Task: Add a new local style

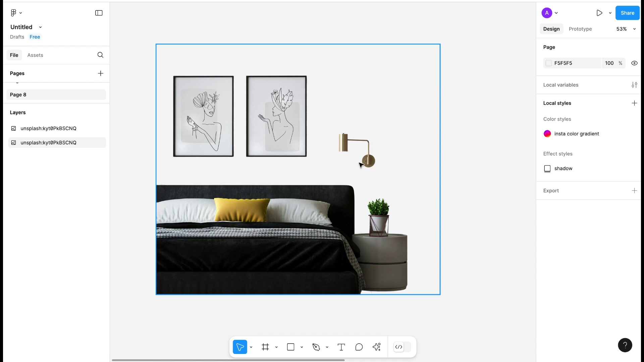Action: coord(634,103)
